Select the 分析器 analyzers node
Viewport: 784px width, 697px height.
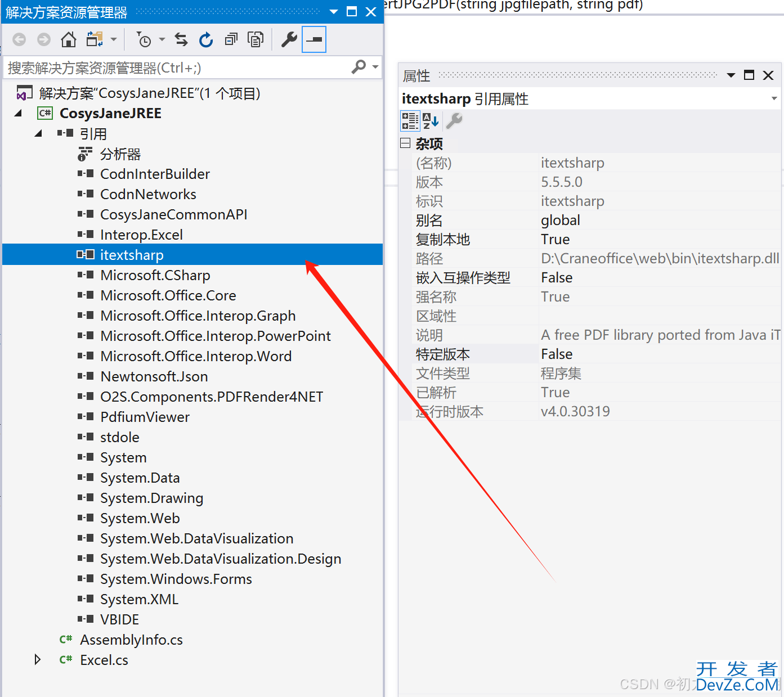(x=120, y=154)
